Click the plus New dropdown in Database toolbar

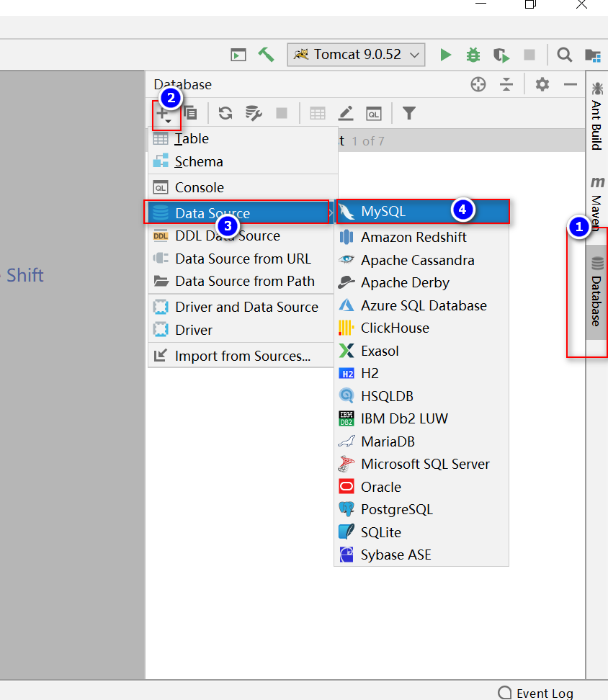[x=164, y=114]
